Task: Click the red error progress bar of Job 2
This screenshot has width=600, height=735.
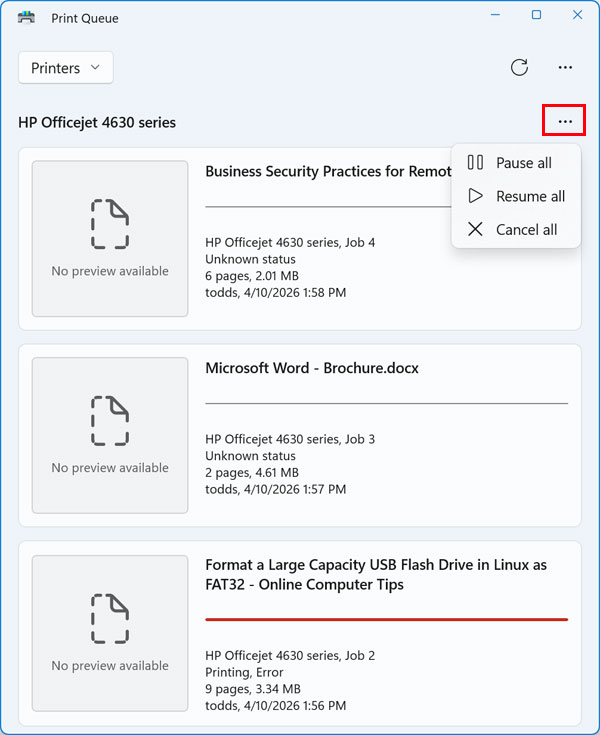Action: pyautogui.click(x=387, y=620)
